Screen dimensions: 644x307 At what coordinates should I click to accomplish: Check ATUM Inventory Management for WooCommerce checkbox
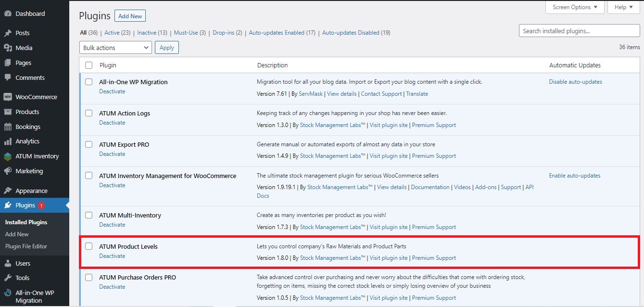point(88,176)
